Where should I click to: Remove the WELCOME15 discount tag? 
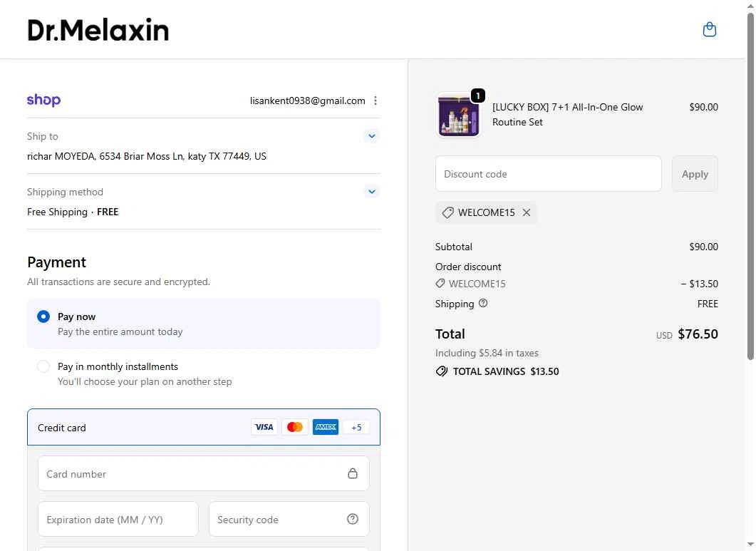(527, 212)
